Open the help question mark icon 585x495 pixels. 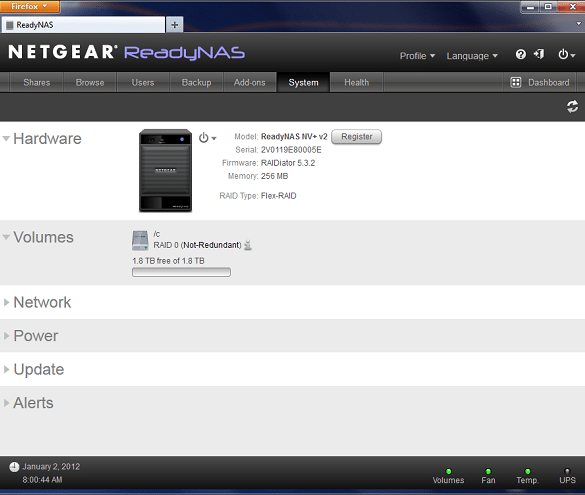[520, 54]
